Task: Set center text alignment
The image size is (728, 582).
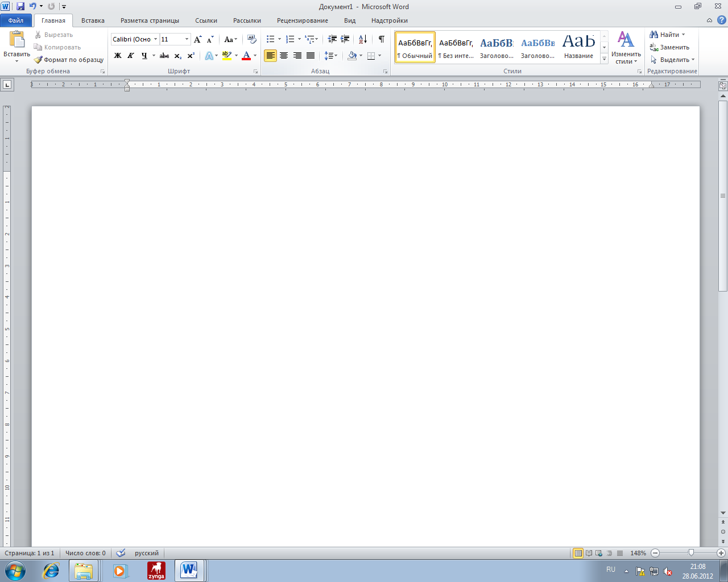Action: (x=284, y=56)
